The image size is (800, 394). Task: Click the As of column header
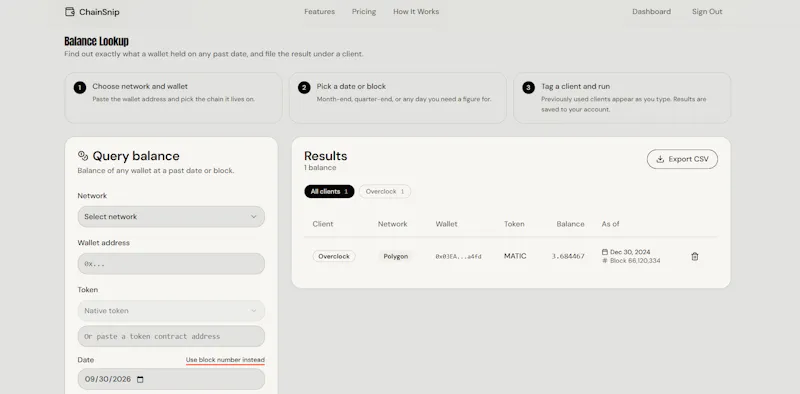coord(611,224)
